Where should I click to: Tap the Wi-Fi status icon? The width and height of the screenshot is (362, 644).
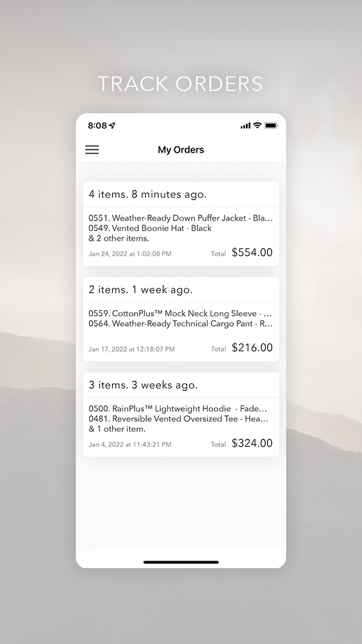click(257, 125)
